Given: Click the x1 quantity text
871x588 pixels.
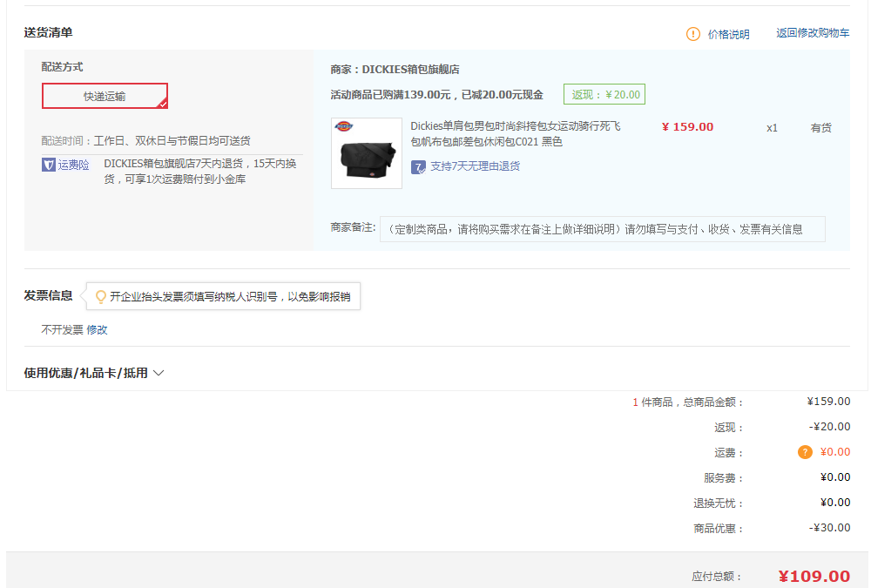Looking at the screenshot, I should click(x=772, y=128).
